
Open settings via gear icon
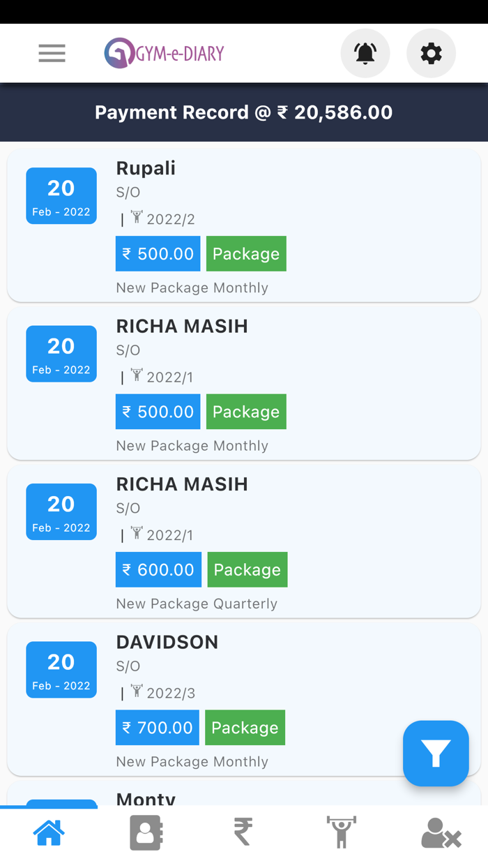click(x=431, y=53)
